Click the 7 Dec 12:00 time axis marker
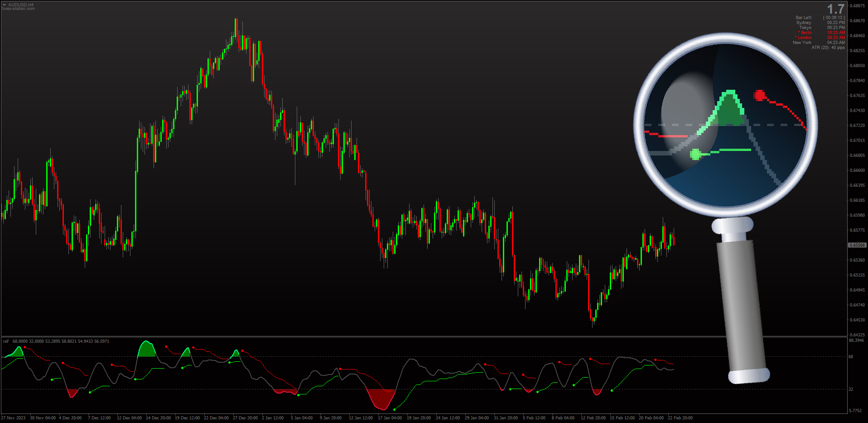Viewport: 868px width, 423px height. (x=99, y=418)
